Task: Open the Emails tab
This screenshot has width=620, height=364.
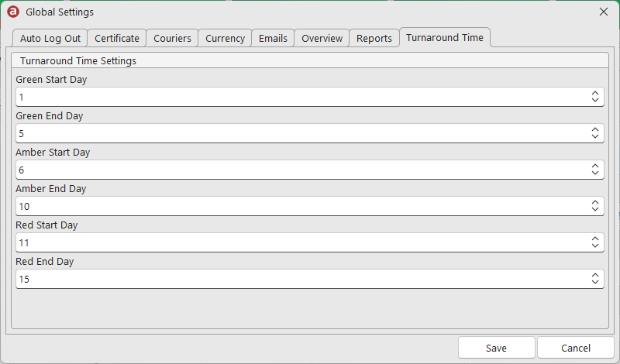Action: coord(273,39)
